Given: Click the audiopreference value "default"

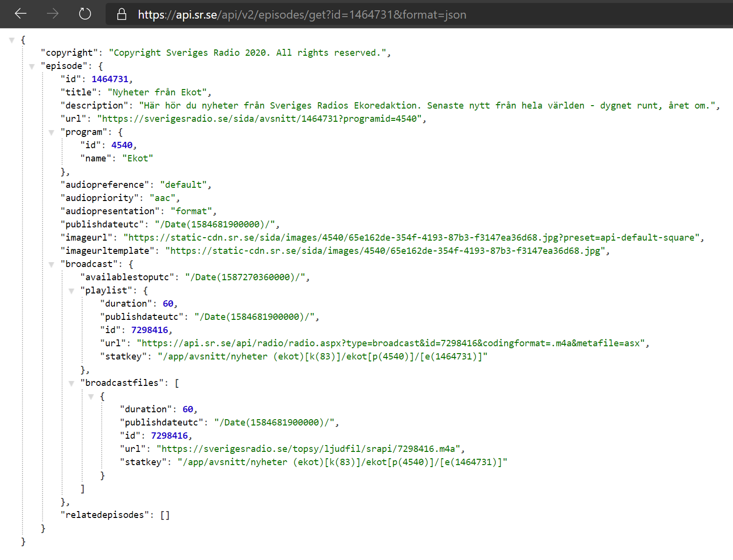Looking at the screenshot, I should tap(183, 185).
